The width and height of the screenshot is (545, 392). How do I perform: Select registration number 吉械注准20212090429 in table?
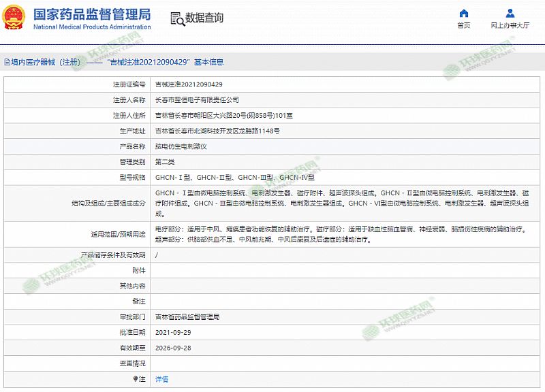189,84
